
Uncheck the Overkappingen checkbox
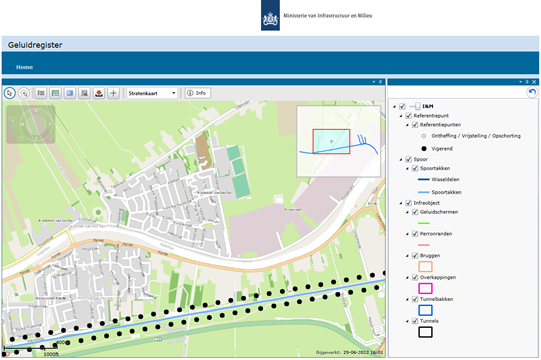point(415,278)
